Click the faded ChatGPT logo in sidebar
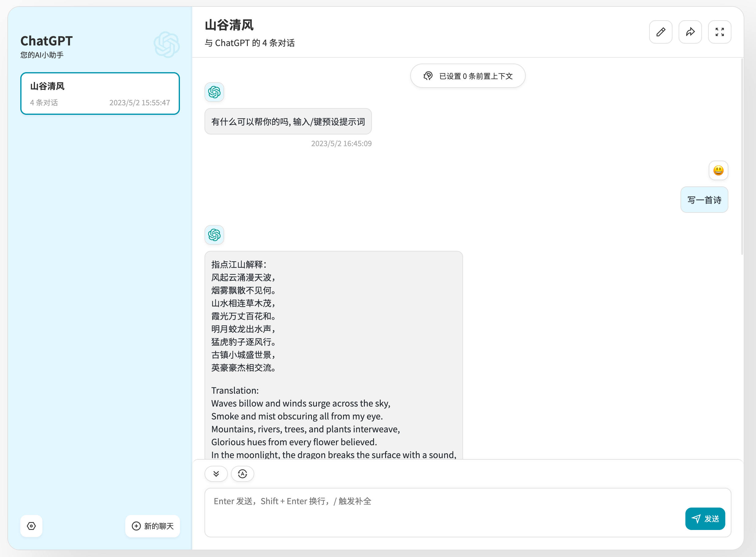The height and width of the screenshot is (557, 756). [x=166, y=45]
